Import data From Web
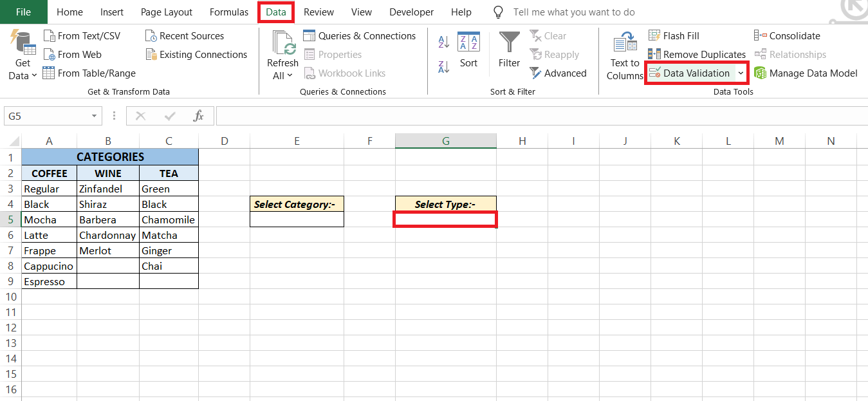 pyautogui.click(x=72, y=55)
